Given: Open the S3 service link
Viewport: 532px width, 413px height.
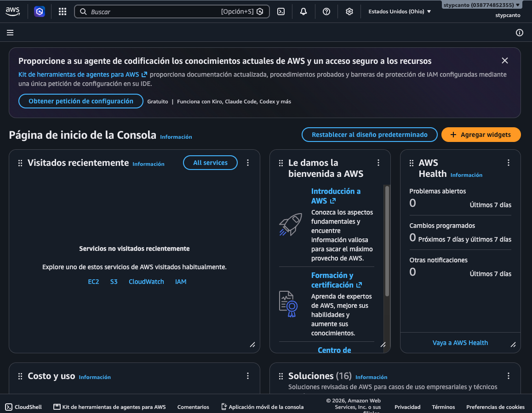Looking at the screenshot, I should [114, 282].
